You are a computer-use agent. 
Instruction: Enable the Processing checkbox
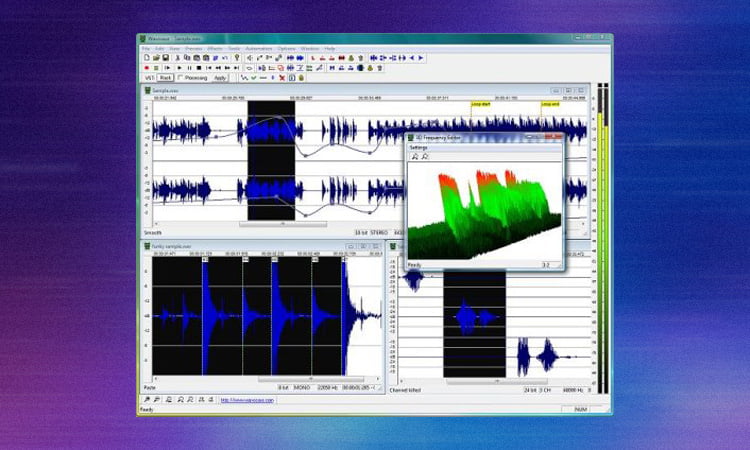tap(180, 77)
